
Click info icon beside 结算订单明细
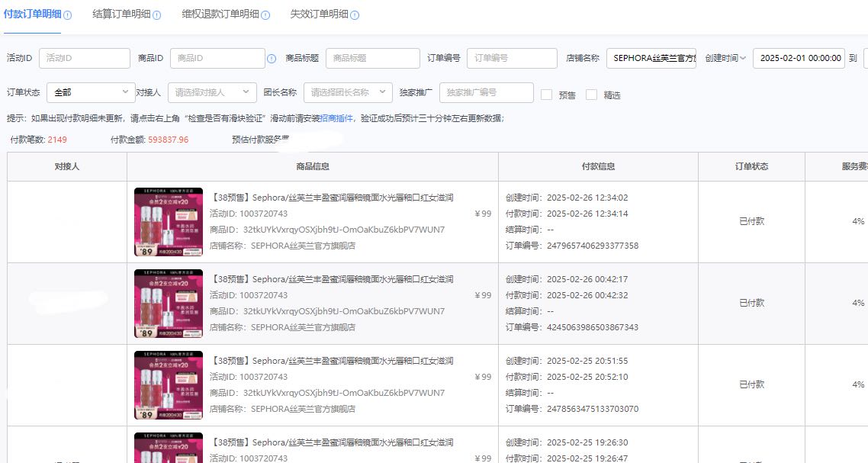[156, 15]
